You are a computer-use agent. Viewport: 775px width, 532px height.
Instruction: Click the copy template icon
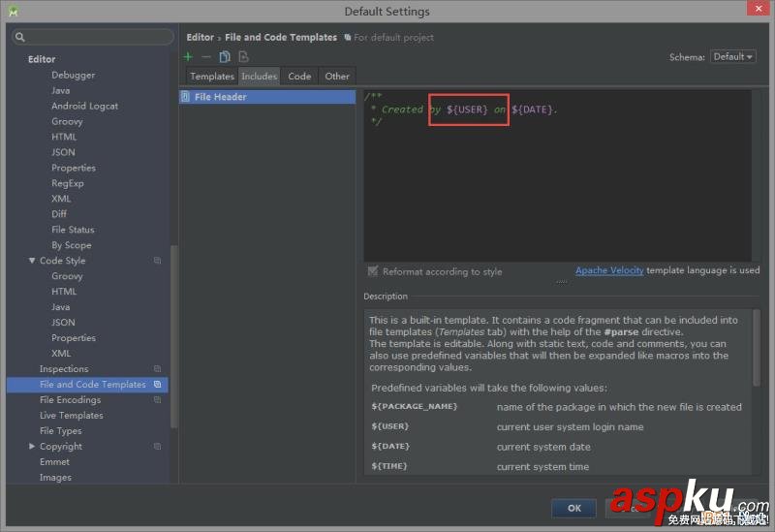tap(225, 57)
